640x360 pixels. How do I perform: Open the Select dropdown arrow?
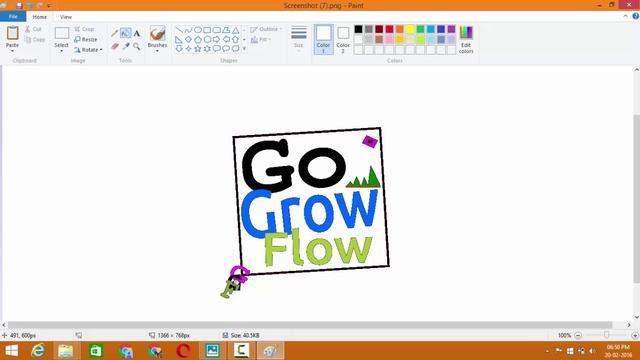62,51
